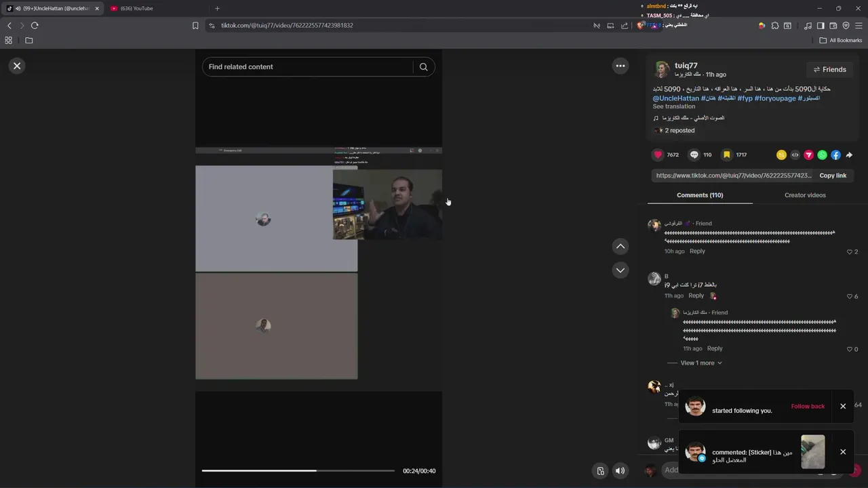Viewport: 868px width, 488px height.
Task: Open the three-dot more options menu
Action: [620, 66]
